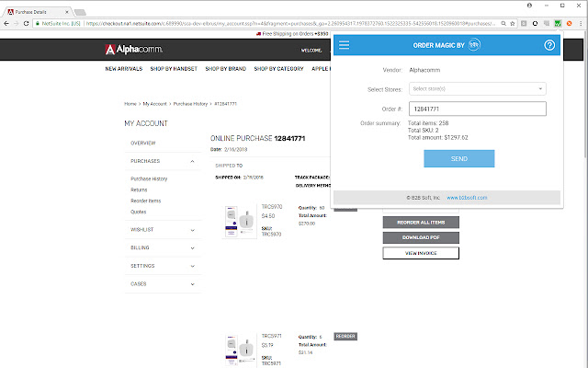Click Home breadcrumb link
The height and width of the screenshot is (368, 588).
[x=130, y=104]
